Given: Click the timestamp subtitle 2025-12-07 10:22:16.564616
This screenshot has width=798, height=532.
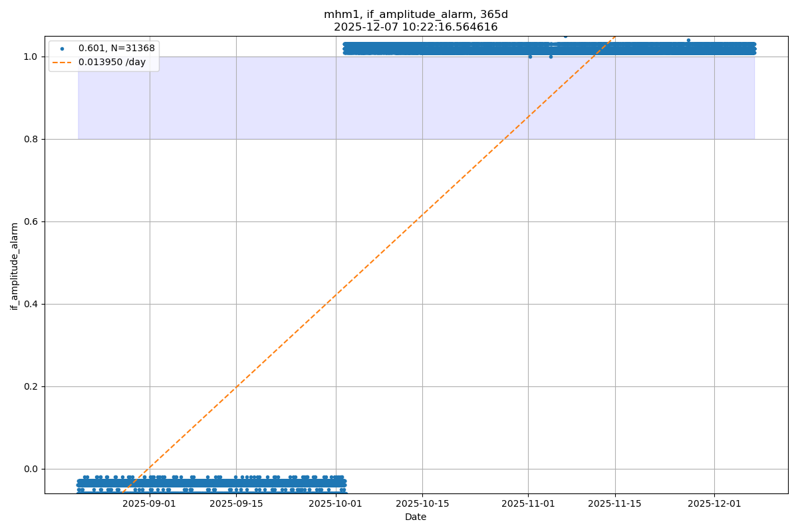Looking at the screenshot, I should click(416, 27).
